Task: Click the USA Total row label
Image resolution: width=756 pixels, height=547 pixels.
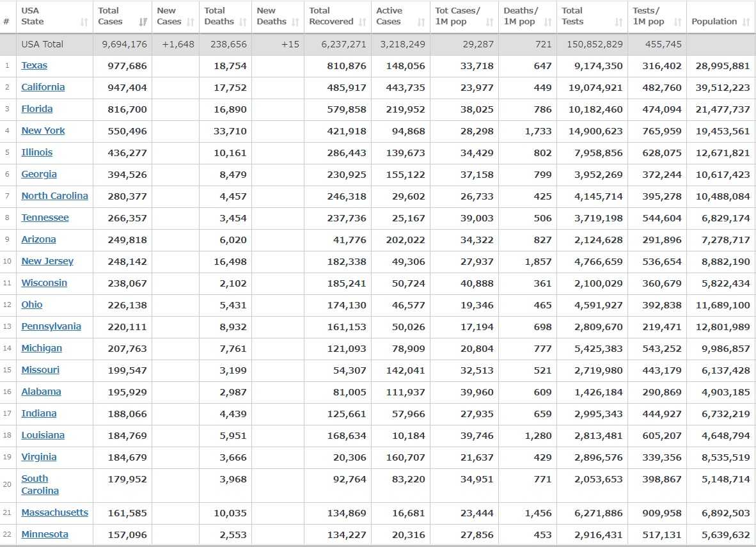Action: [x=42, y=44]
